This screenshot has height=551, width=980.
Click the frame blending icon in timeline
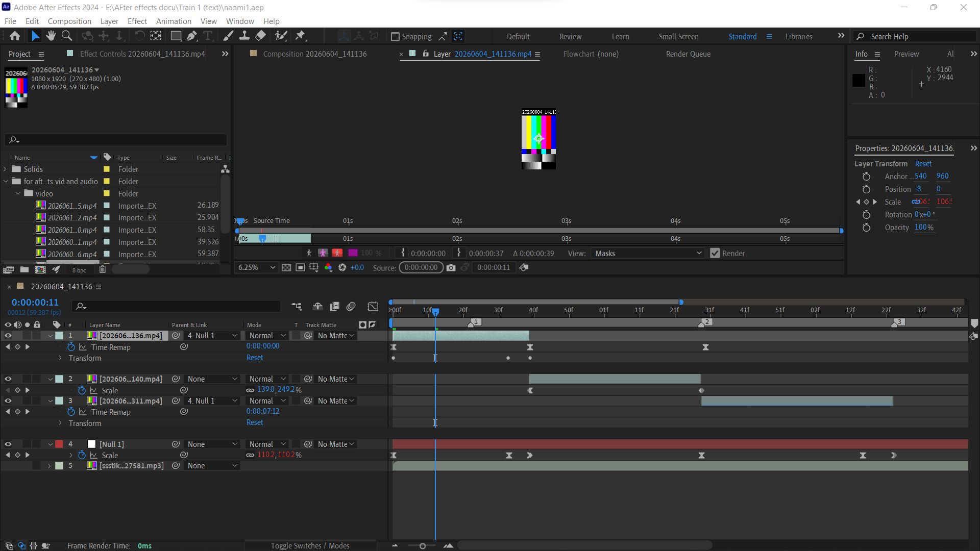coord(334,306)
